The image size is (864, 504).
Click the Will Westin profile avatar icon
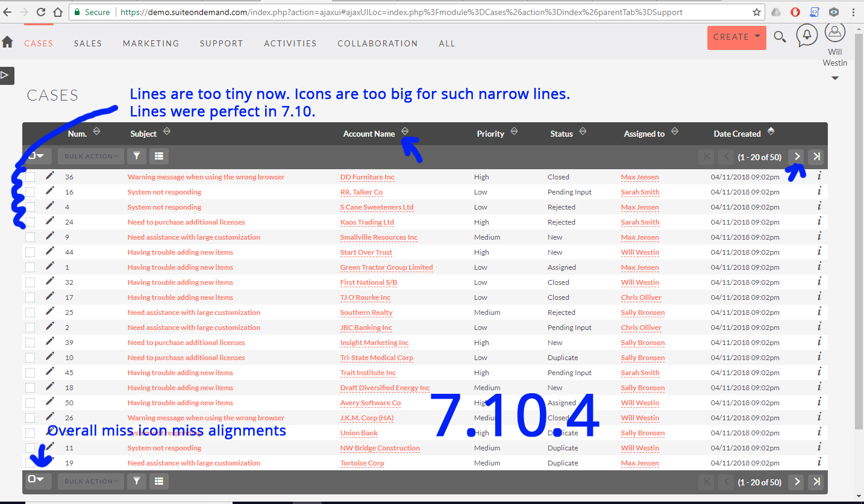(834, 32)
